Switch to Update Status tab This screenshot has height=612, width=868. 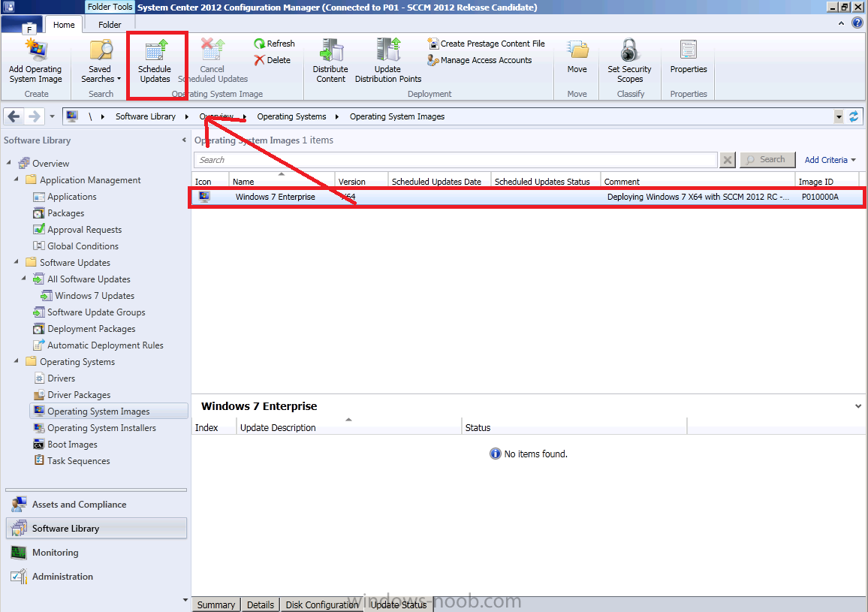coord(399,604)
